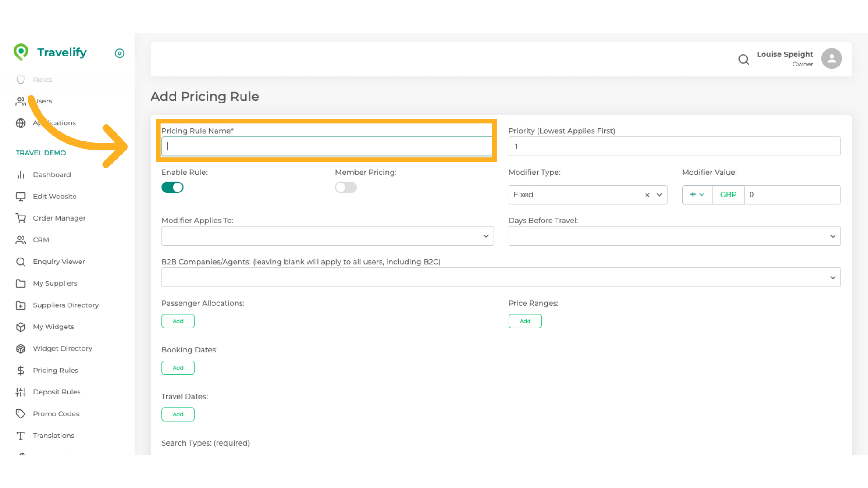Open the user profile avatar icon
Viewport: 868px width, 488px height.
(831, 59)
